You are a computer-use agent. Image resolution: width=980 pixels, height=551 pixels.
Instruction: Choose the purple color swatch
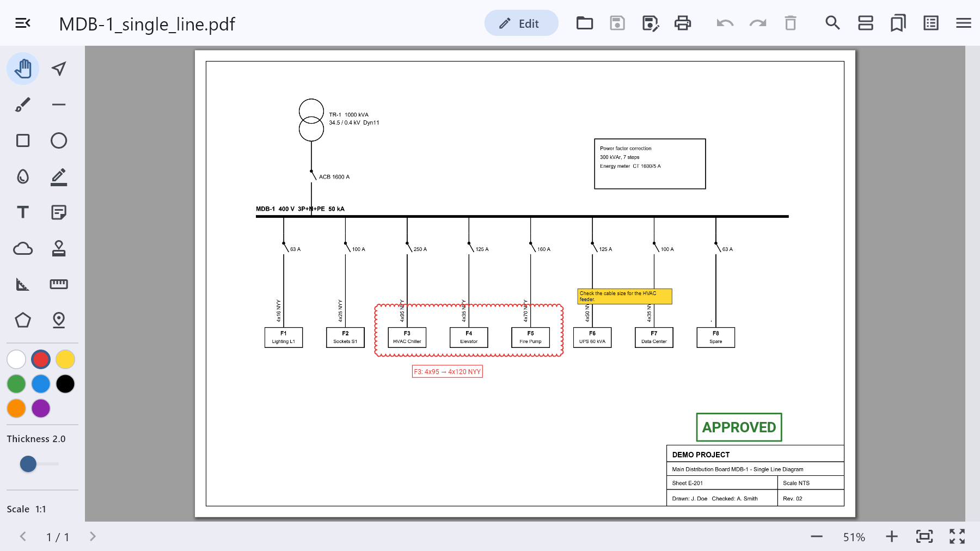coord(41,408)
